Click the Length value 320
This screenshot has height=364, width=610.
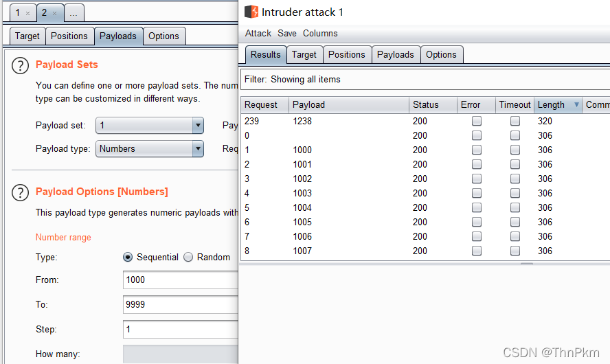pyautogui.click(x=545, y=121)
